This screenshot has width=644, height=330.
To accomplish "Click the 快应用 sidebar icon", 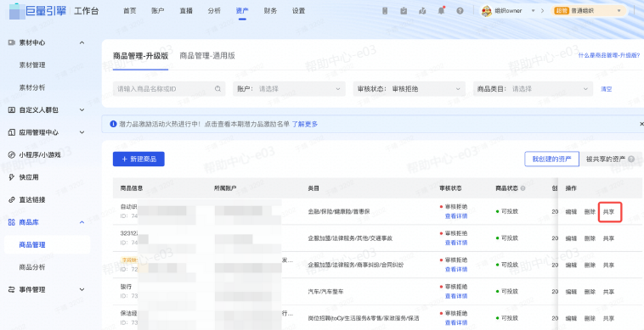I will [12, 177].
